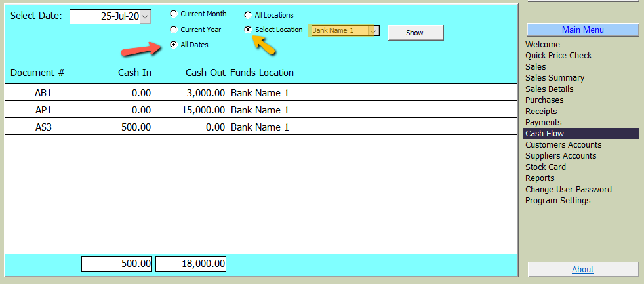The height and width of the screenshot is (284, 644).
Task: Open the Select Date dropdown arrow
Action: pos(145,17)
